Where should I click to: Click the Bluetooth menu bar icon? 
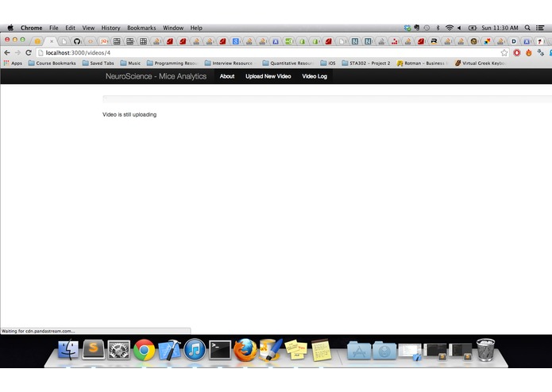point(438,28)
